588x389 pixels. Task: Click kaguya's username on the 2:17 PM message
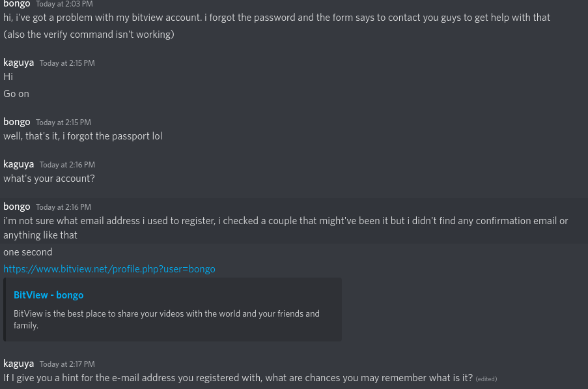tap(18, 364)
